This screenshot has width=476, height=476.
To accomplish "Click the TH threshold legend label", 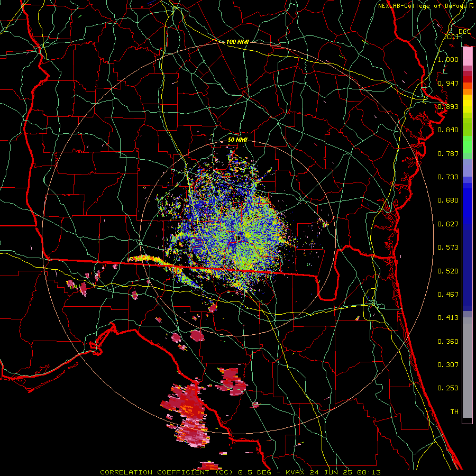I will click(454, 412).
